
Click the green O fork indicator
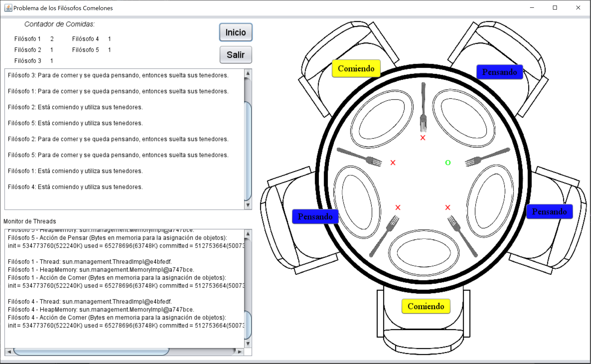(x=448, y=163)
